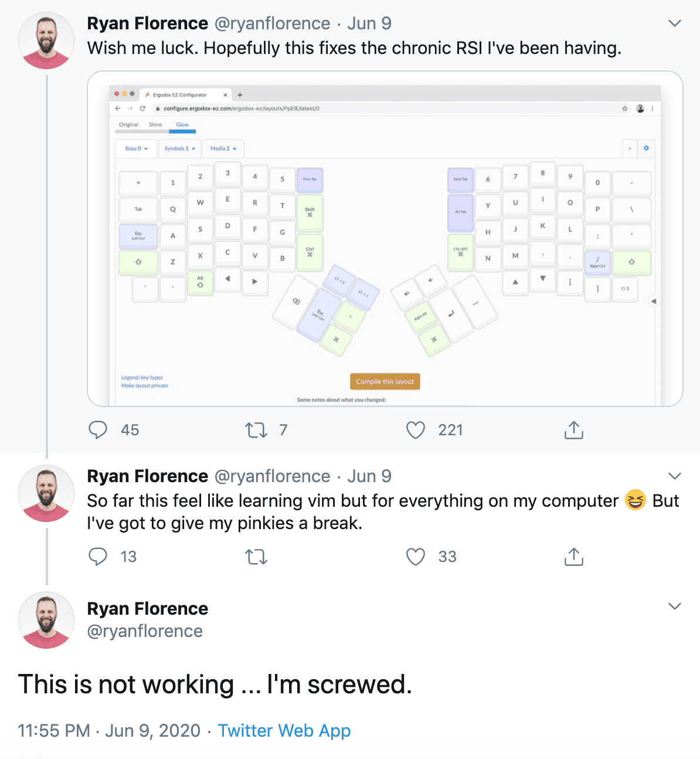Retweet the 'learning vim' tweet
Screen dimensions: 700x759
click(256, 557)
